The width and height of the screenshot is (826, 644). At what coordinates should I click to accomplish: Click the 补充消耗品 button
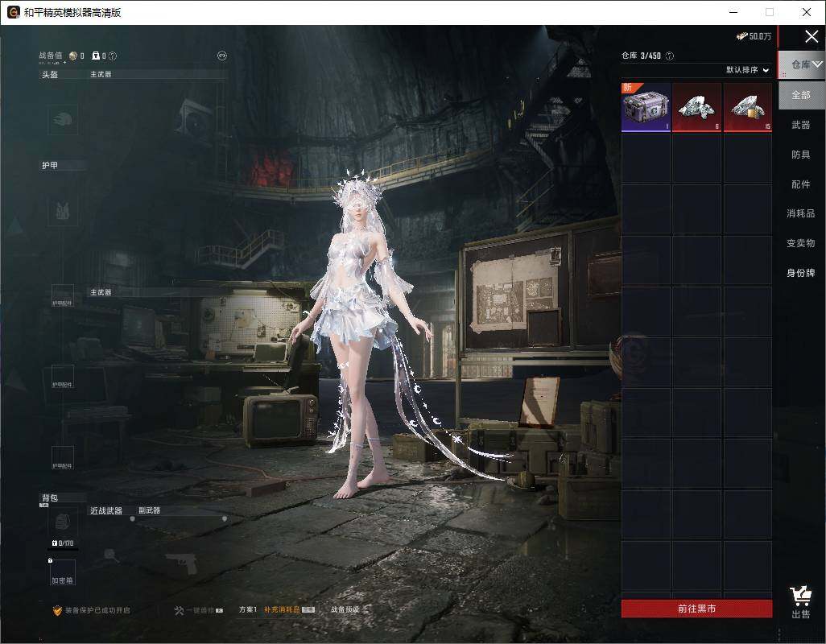point(289,609)
